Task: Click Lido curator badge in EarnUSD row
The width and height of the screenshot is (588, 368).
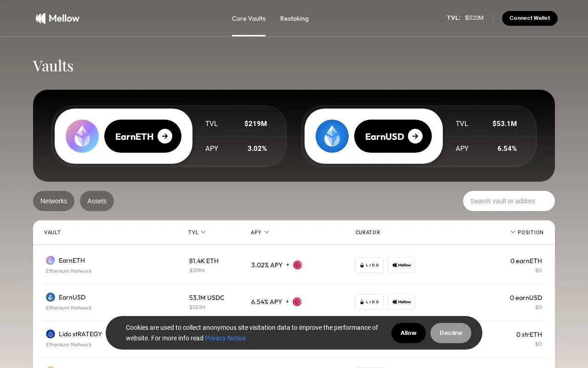Action: point(369,302)
